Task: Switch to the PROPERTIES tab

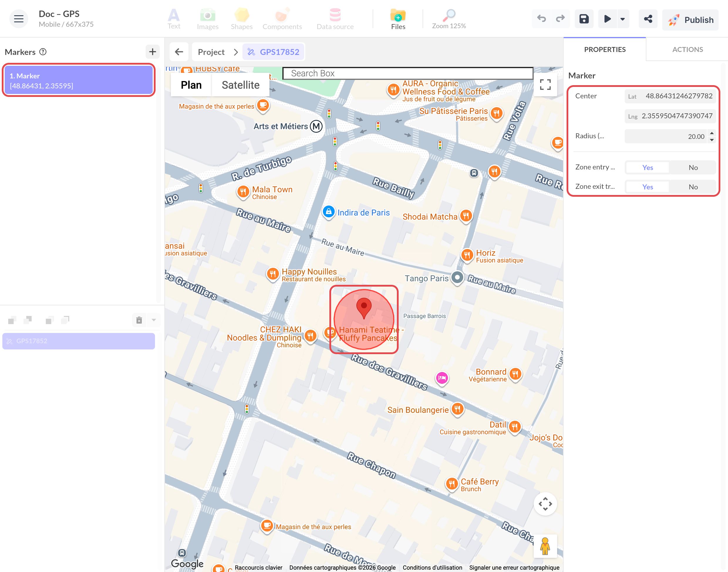Action: pos(605,50)
